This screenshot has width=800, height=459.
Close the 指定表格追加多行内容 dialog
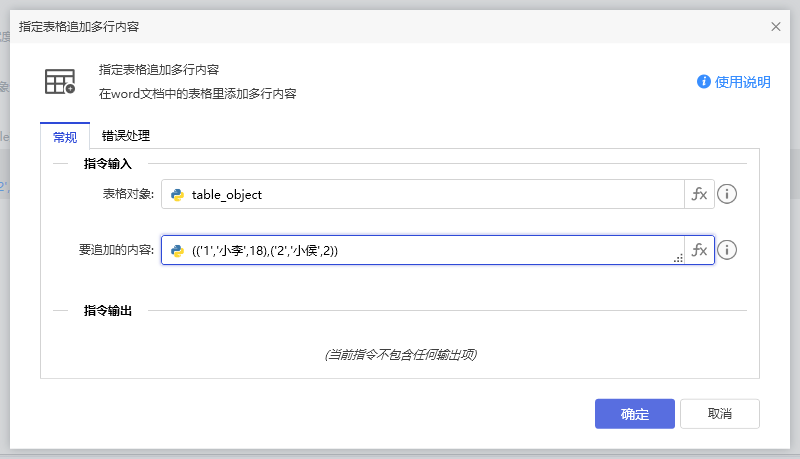776,27
